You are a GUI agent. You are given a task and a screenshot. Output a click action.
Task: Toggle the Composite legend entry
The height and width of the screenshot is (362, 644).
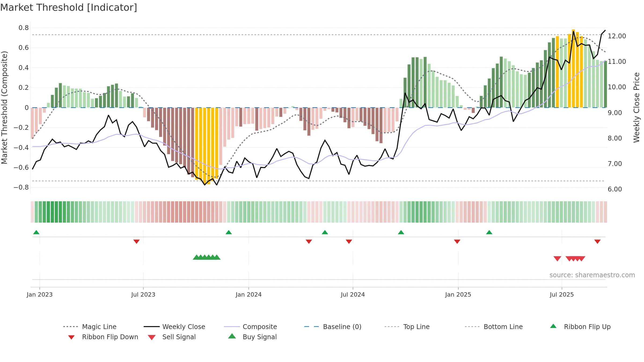[x=250, y=327]
